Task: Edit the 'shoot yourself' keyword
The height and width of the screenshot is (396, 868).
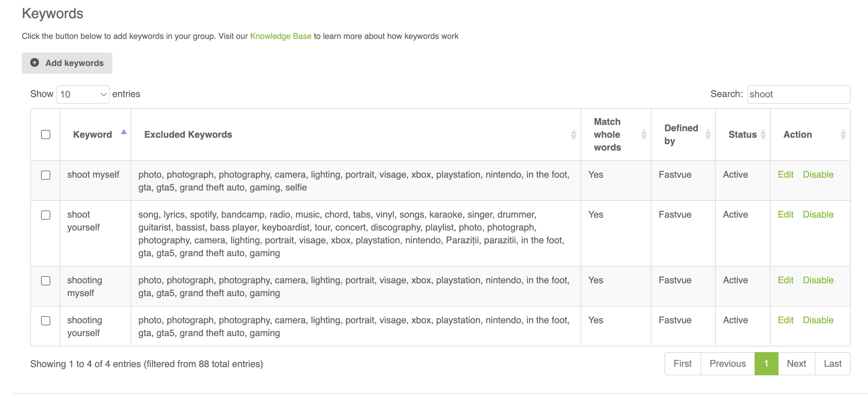Action: (786, 214)
